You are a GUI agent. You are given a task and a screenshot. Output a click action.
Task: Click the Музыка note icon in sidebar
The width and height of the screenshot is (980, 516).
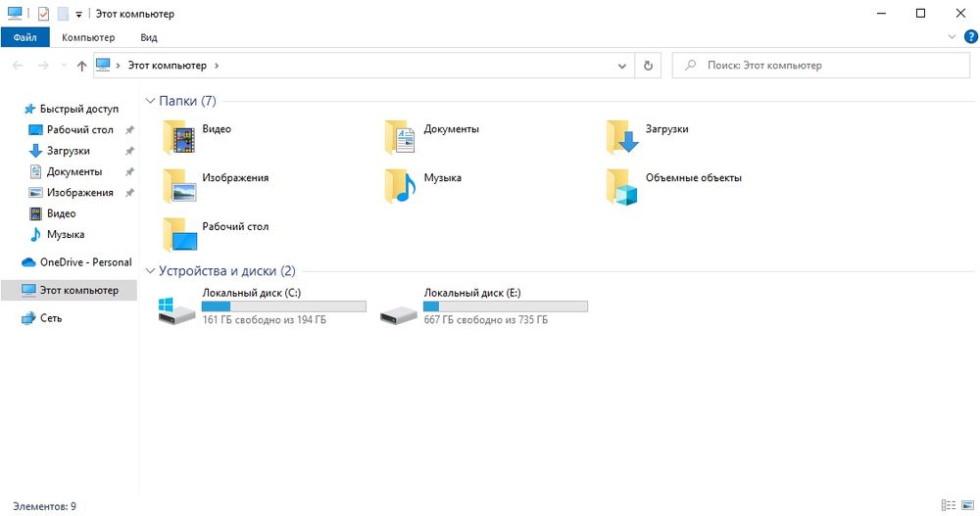tap(35, 235)
